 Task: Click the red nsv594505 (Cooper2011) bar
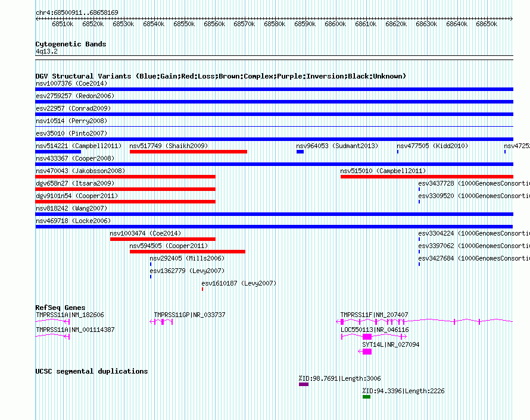click(188, 252)
